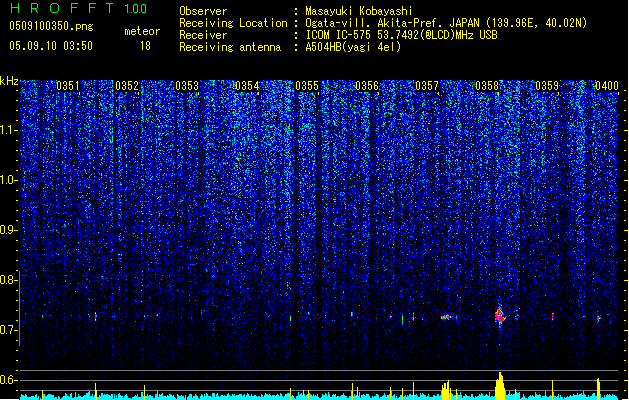
Task: Click the 0.8 kHz axis label
Action: click(x=9, y=280)
